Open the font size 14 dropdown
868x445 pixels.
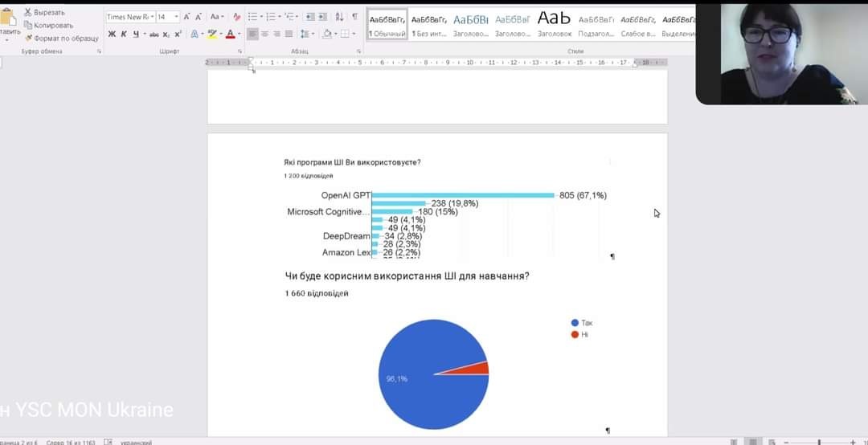[x=176, y=16]
